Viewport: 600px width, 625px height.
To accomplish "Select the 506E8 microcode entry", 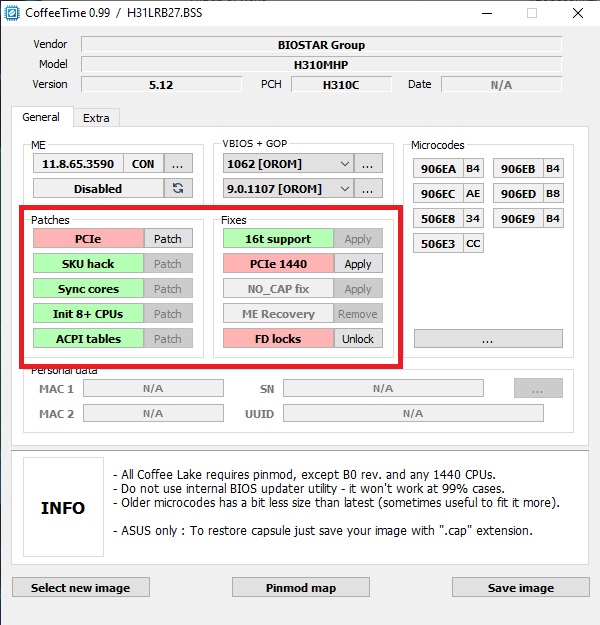I will pos(438,218).
